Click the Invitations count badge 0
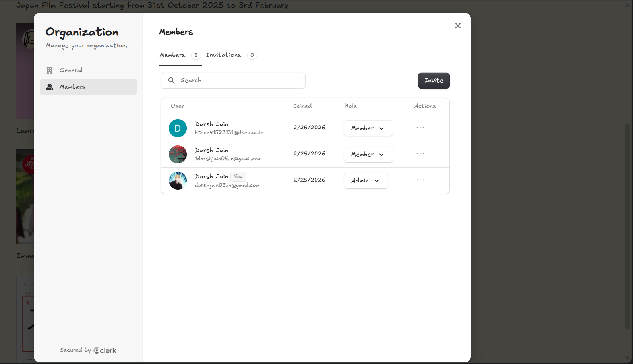The width and height of the screenshot is (633, 364). coord(252,55)
